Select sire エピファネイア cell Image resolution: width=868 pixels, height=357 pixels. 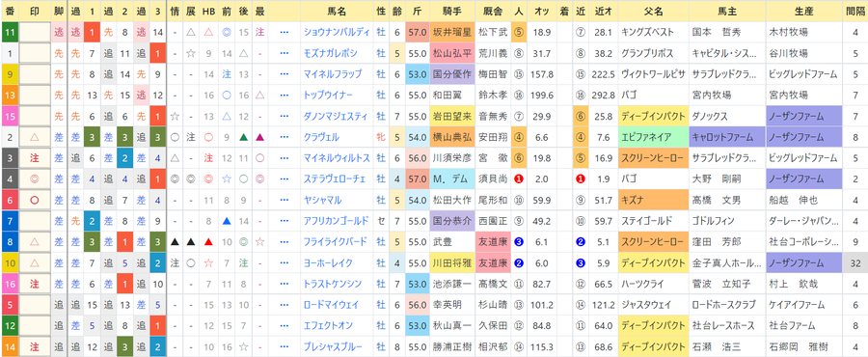(654, 137)
